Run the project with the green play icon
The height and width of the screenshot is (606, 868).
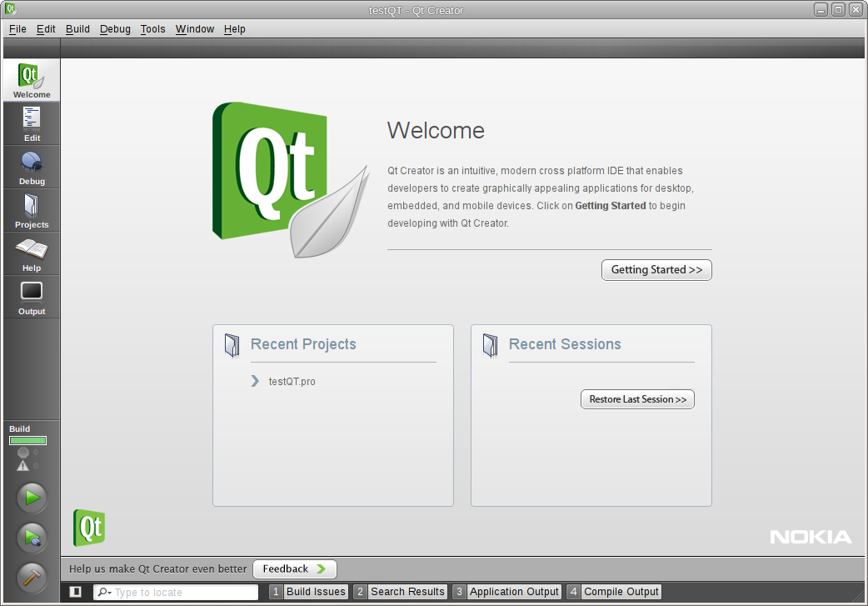pyautogui.click(x=32, y=498)
